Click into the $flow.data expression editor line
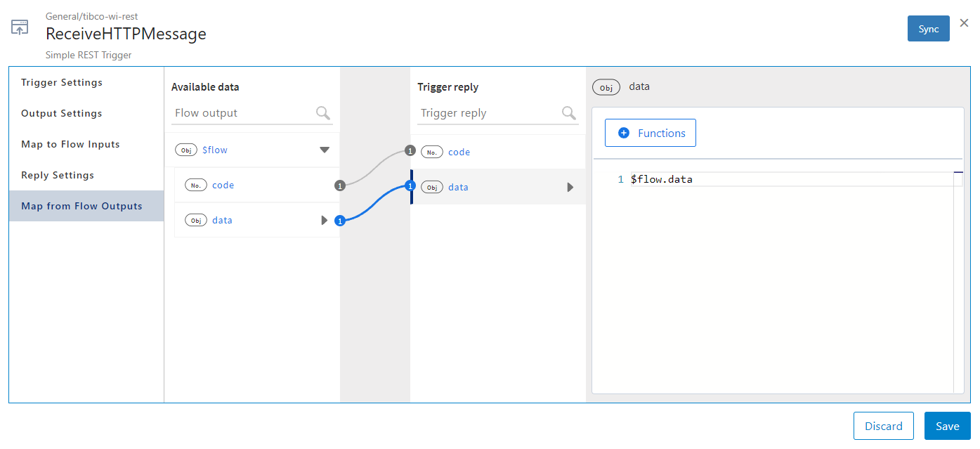 pos(773,180)
